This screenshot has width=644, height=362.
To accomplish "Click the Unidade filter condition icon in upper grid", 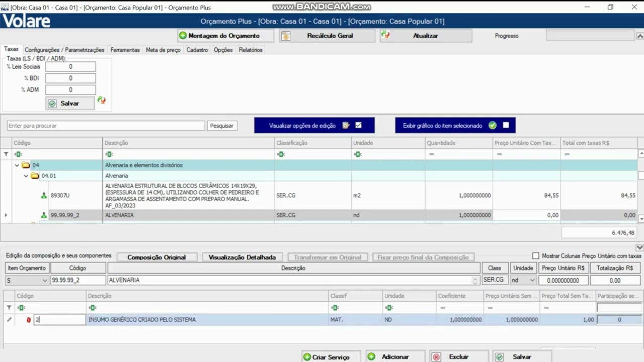I will [358, 154].
